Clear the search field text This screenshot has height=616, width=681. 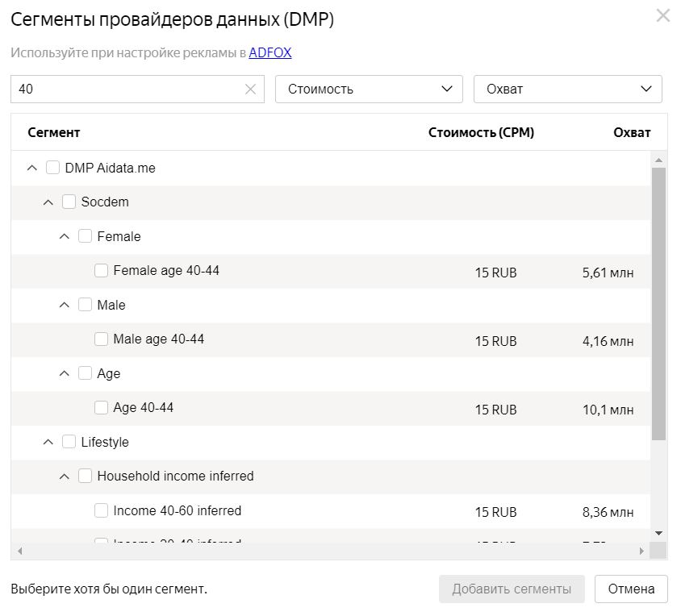[250, 89]
